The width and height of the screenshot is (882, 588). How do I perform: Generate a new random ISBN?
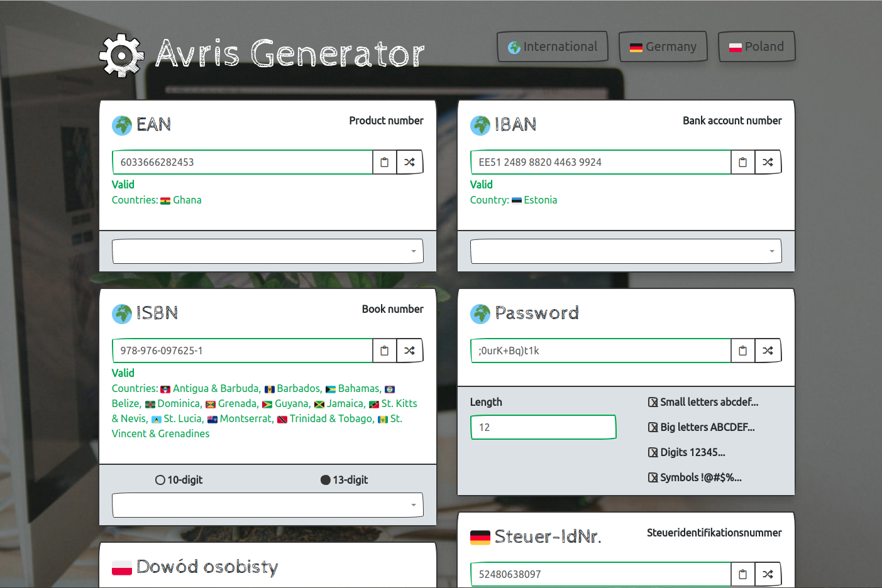click(x=410, y=351)
